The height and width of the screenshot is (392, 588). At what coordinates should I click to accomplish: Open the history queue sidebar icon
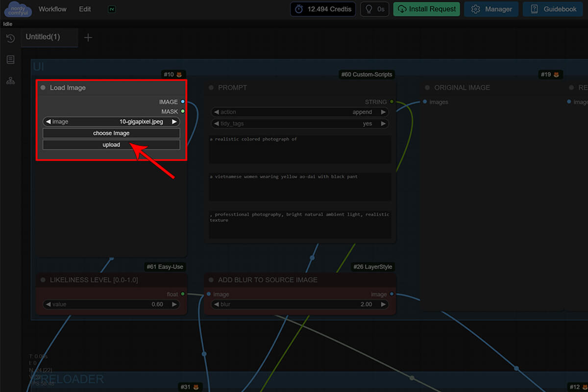[10, 38]
